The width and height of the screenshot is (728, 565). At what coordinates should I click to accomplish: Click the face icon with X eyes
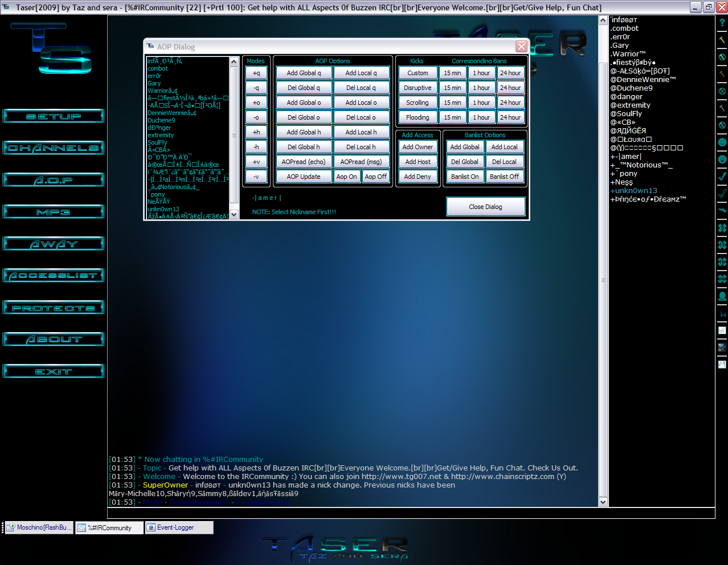tap(722, 159)
